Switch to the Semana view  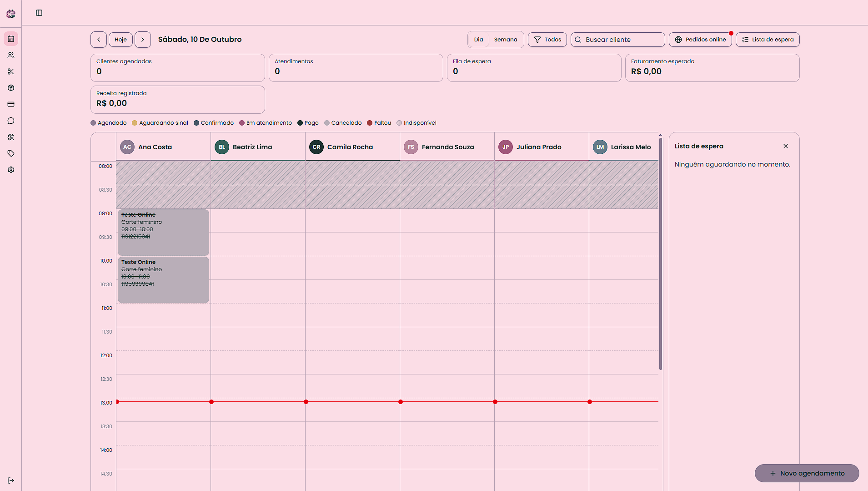pyautogui.click(x=506, y=40)
